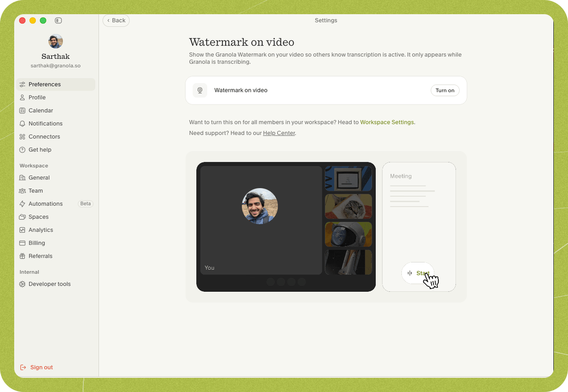The height and width of the screenshot is (392, 568).
Task: Click the Developer tools gear icon
Action: pyautogui.click(x=22, y=284)
